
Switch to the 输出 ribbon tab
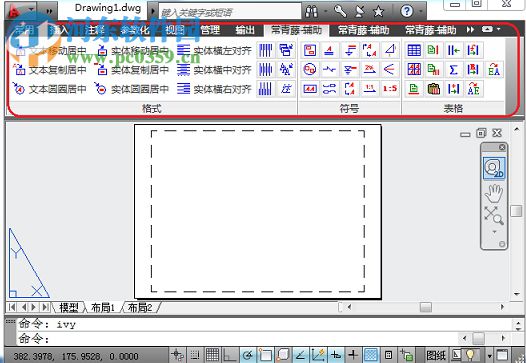point(245,30)
